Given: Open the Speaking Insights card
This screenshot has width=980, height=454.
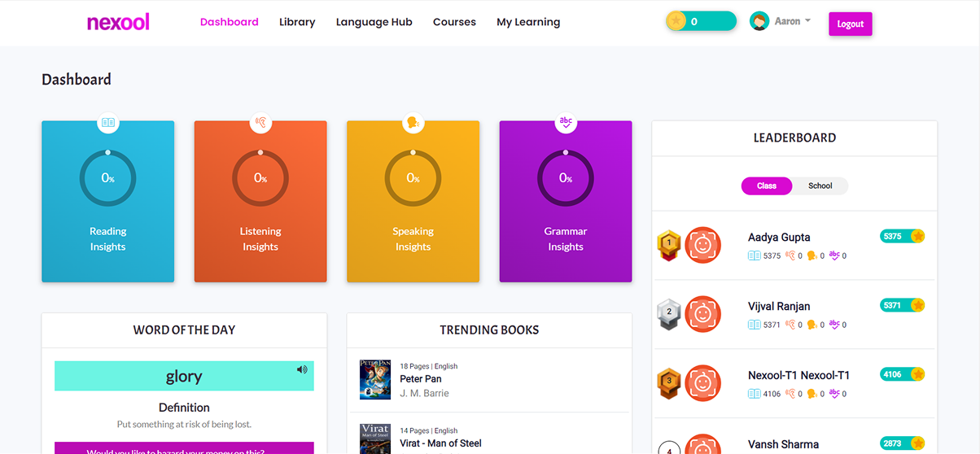Looking at the screenshot, I should (x=413, y=202).
